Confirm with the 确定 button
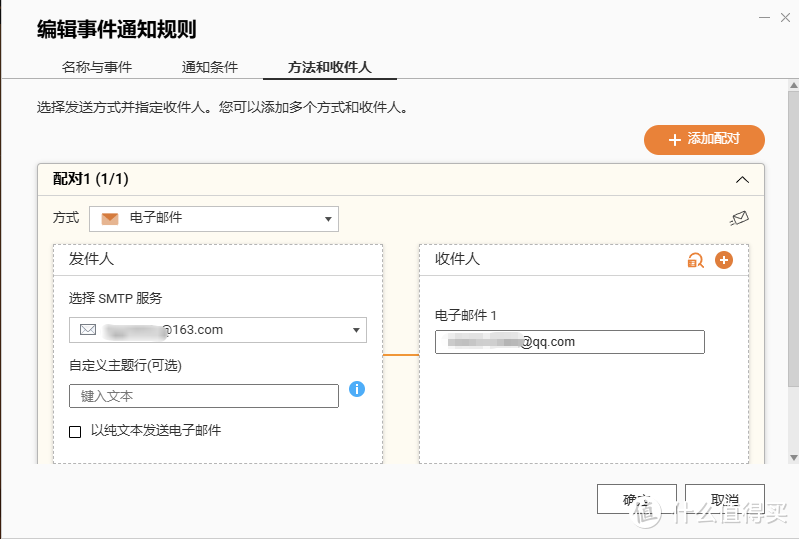 636,499
